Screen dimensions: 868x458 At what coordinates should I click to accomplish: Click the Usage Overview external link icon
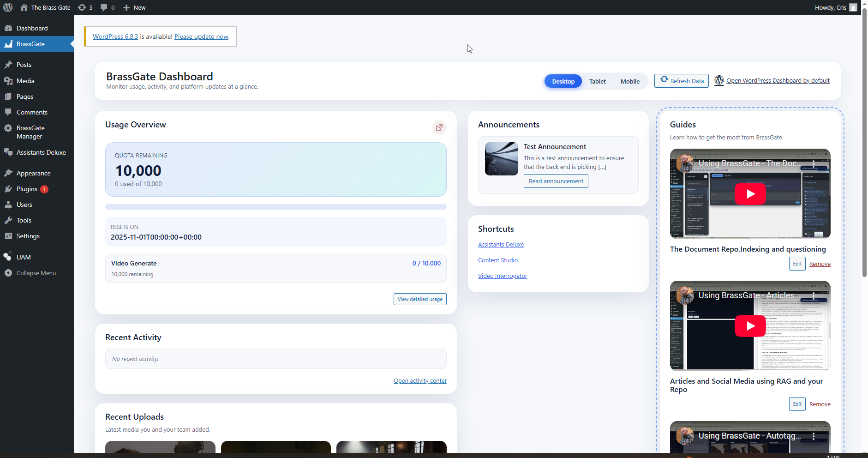click(x=439, y=127)
